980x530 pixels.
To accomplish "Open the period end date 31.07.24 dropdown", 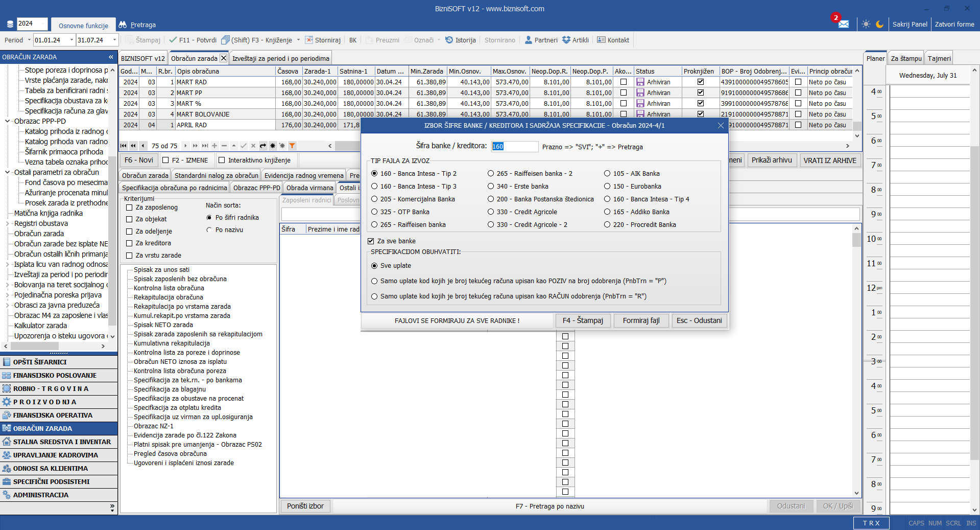I will [114, 40].
